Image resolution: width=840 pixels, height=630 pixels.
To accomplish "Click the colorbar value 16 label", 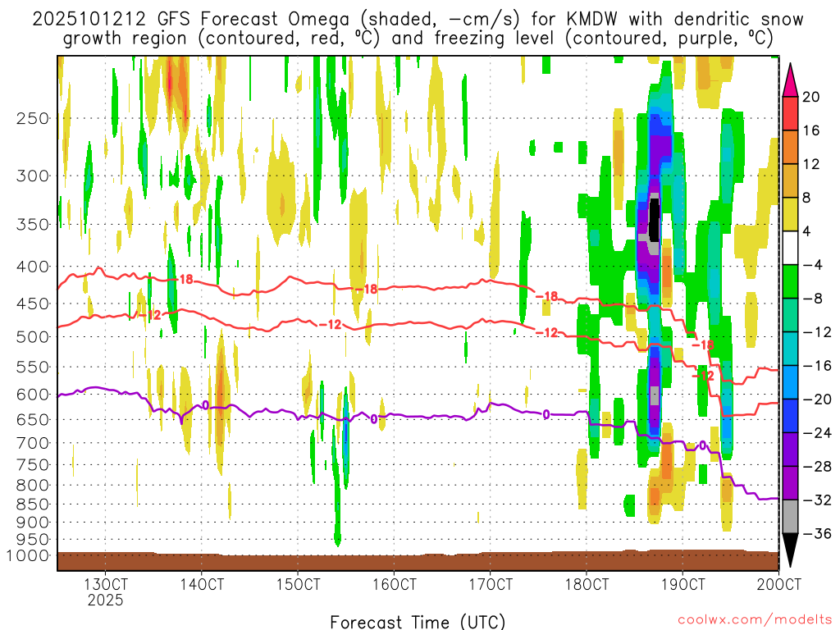I will click(x=811, y=130).
